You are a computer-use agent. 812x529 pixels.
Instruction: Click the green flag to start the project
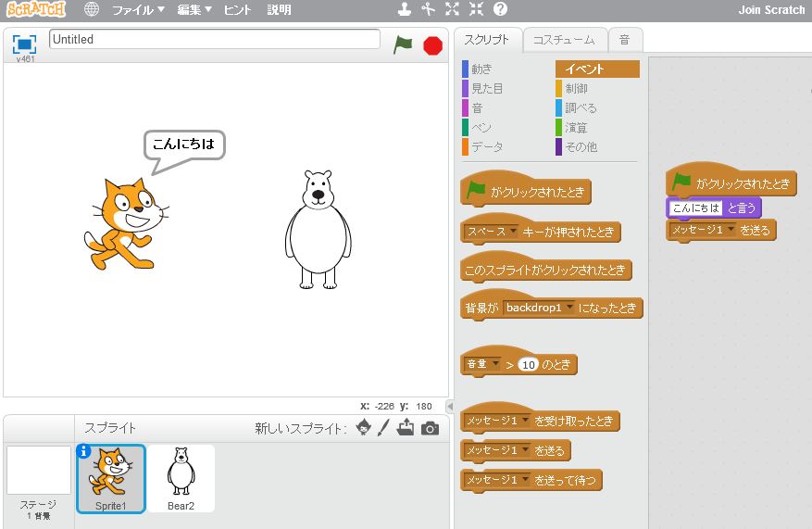coord(403,44)
